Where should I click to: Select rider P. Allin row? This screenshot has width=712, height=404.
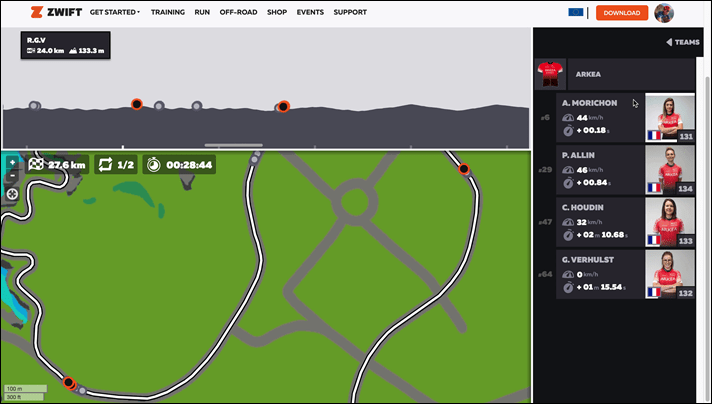coord(625,170)
